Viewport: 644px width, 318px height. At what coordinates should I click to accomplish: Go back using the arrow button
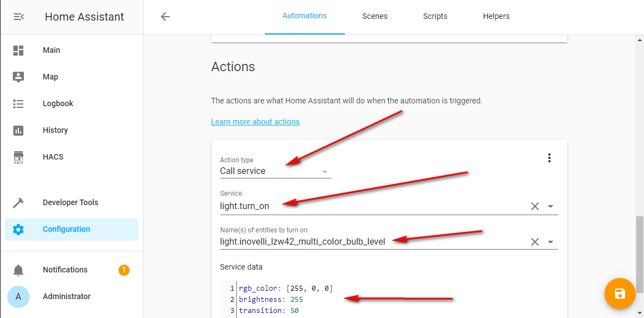pos(165,17)
